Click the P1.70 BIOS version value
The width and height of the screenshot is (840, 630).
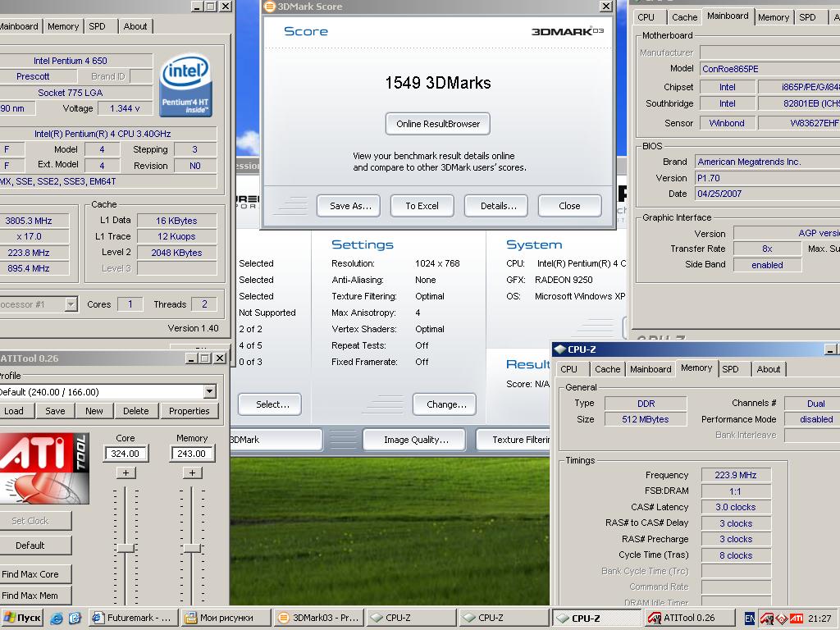point(767,178)
